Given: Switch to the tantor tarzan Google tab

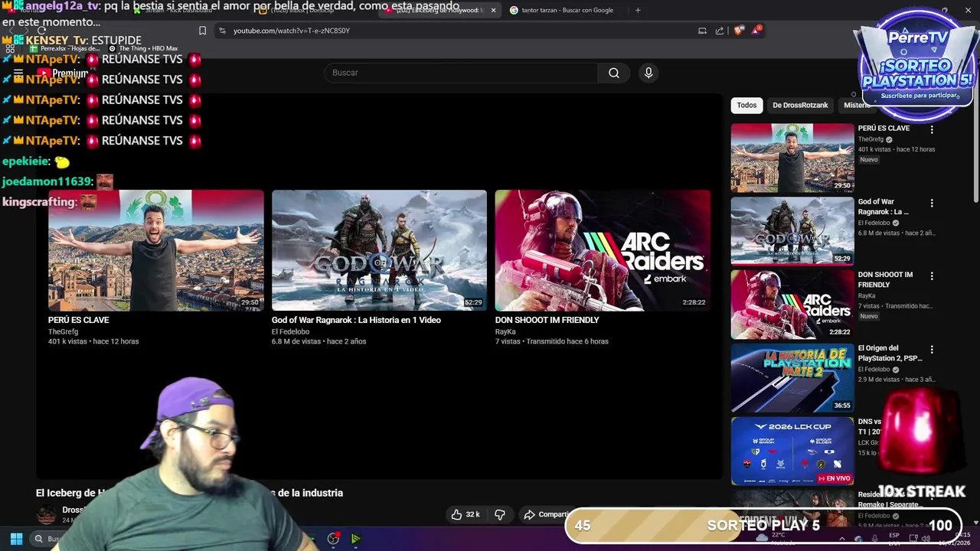Looking at the screenshot, I should [567, 10].
